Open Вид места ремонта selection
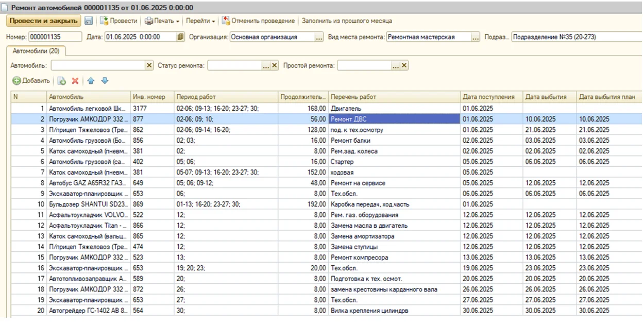Image resolution: width=644 pixels, height=325 pixels. tap(475, 37)
